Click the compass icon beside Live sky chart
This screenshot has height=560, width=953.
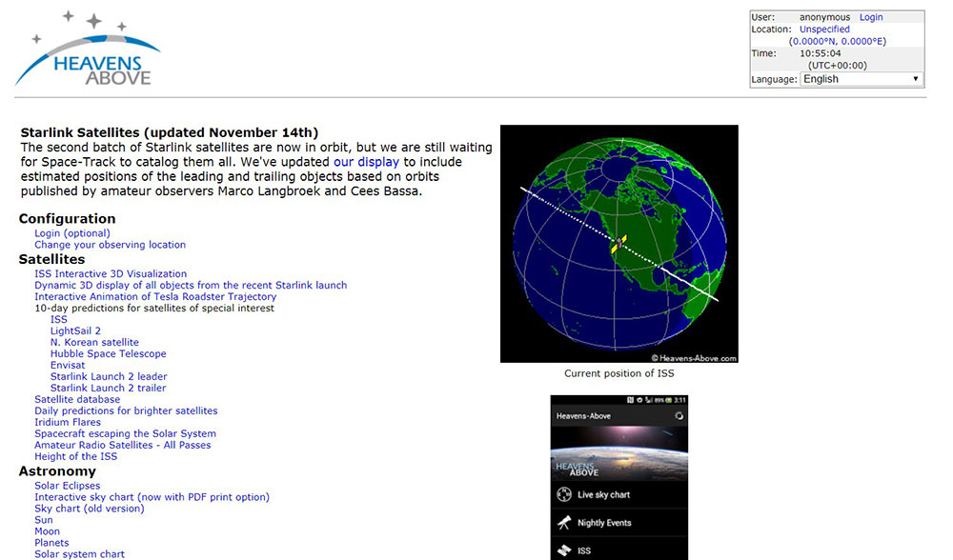pos(563,495)
